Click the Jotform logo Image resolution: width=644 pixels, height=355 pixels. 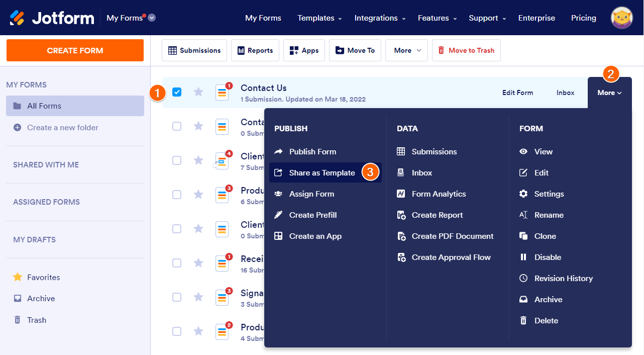pyautogui.click(x=52, y=18)
